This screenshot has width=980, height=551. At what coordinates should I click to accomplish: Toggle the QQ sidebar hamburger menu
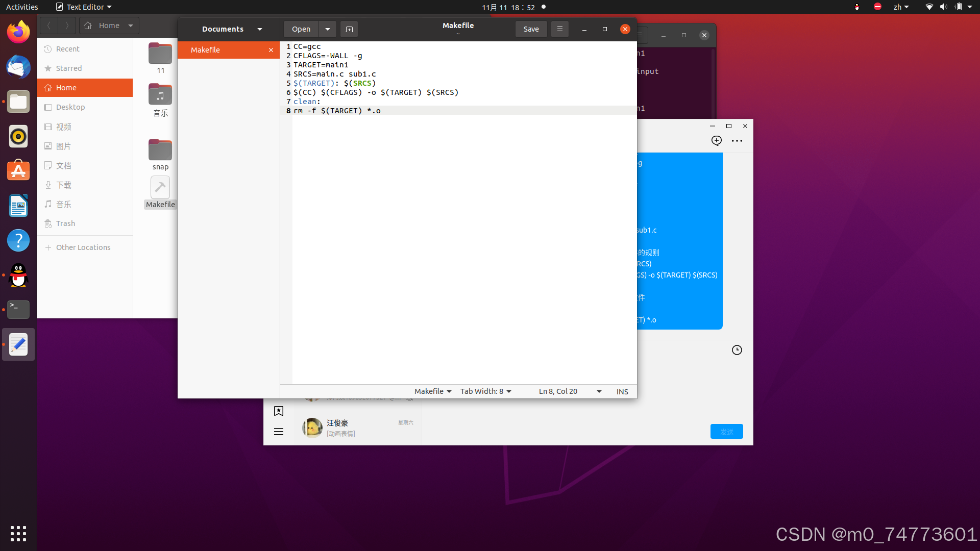click(x=279, y=431)
